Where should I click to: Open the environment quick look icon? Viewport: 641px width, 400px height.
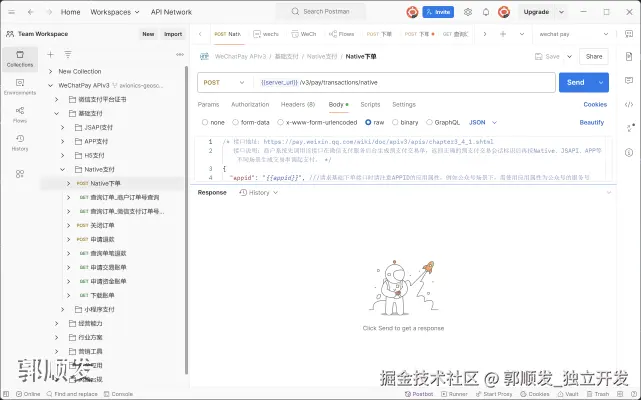coord(629,34)
